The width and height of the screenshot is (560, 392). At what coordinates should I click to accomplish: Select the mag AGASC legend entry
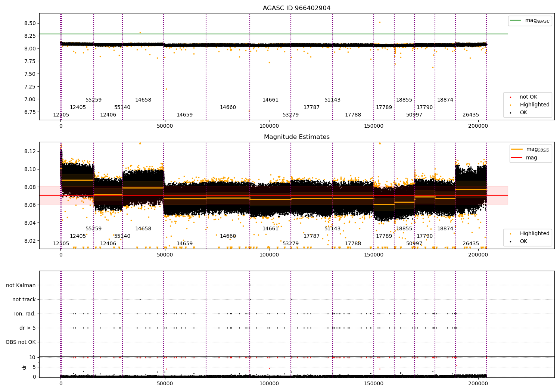click(530, 21)
